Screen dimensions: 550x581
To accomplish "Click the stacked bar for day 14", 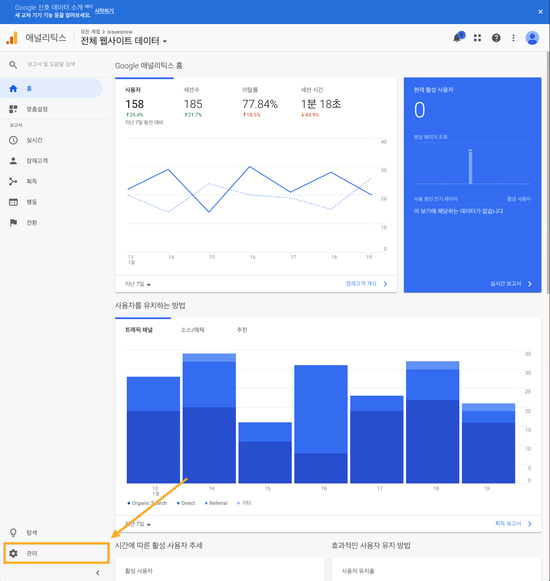I will tap(209, 418).
